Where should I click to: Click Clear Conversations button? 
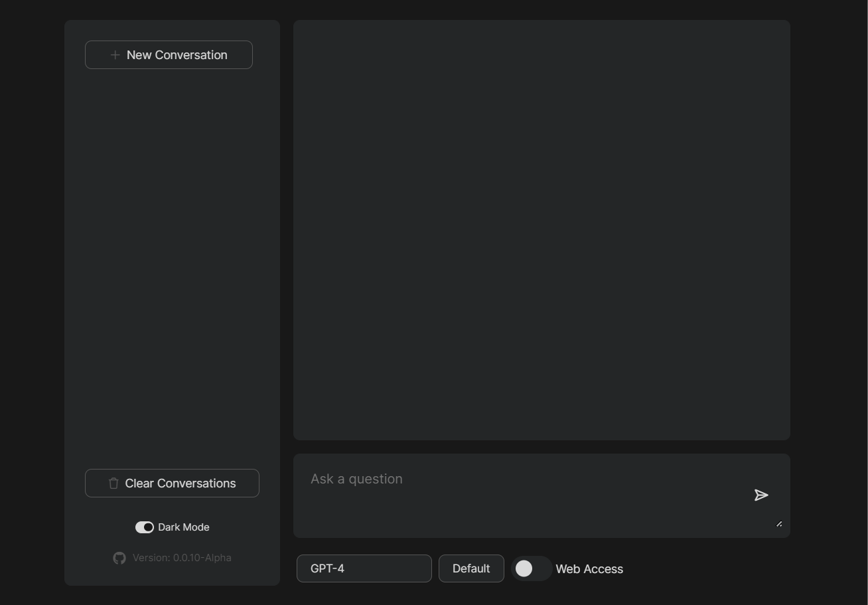click(x=172, y=483)
